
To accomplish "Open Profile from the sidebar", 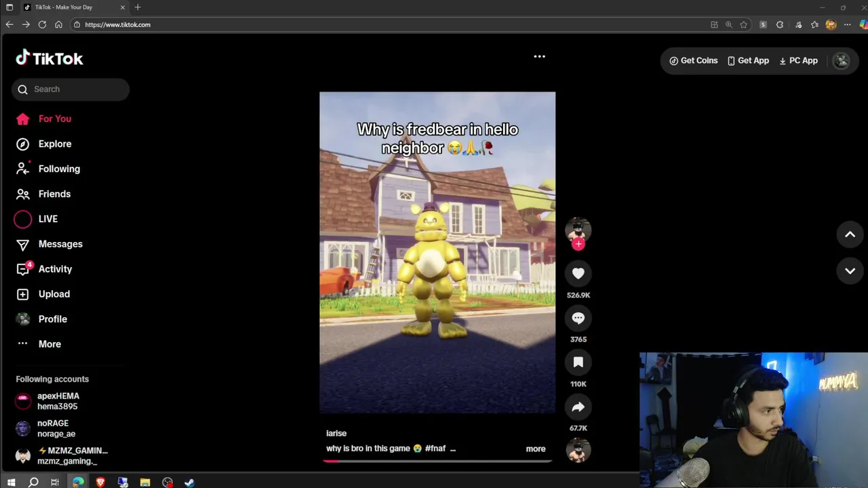I will coord(42,319).
